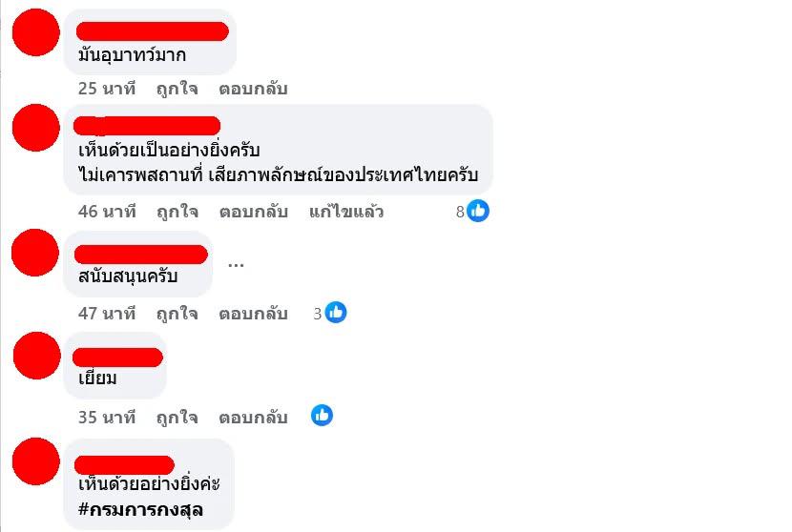This screenshot has width=792, height=532.
Task: Click ถูกใจ under the 46 นาที comment
Action: tap(177, 212)
